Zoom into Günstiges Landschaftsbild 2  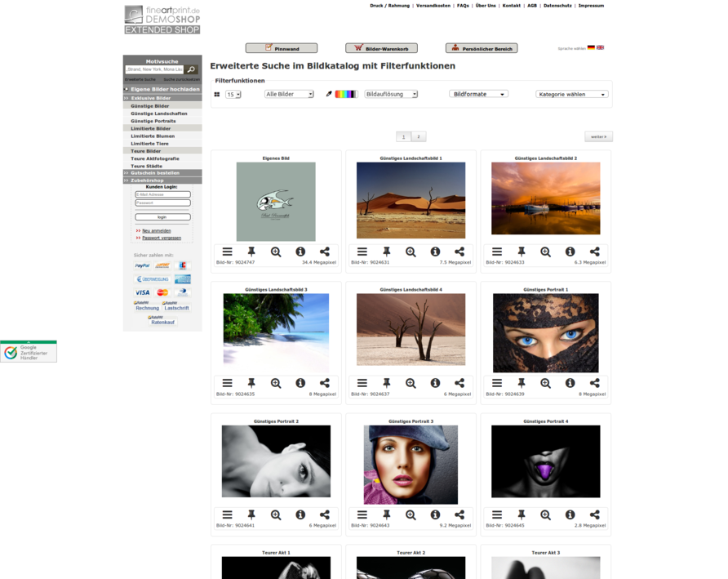click(x=545, y=252)
